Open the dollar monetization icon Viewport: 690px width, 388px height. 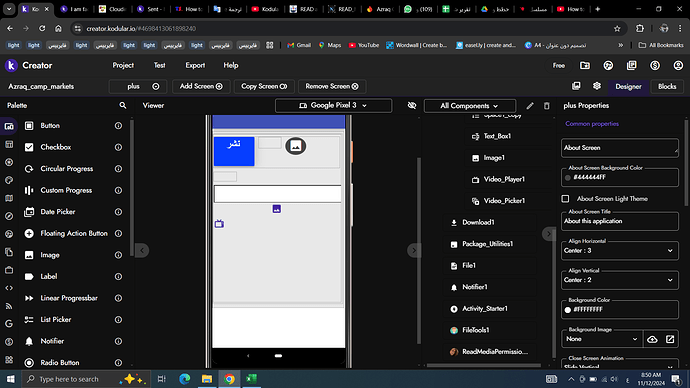(x=655, y=66)
